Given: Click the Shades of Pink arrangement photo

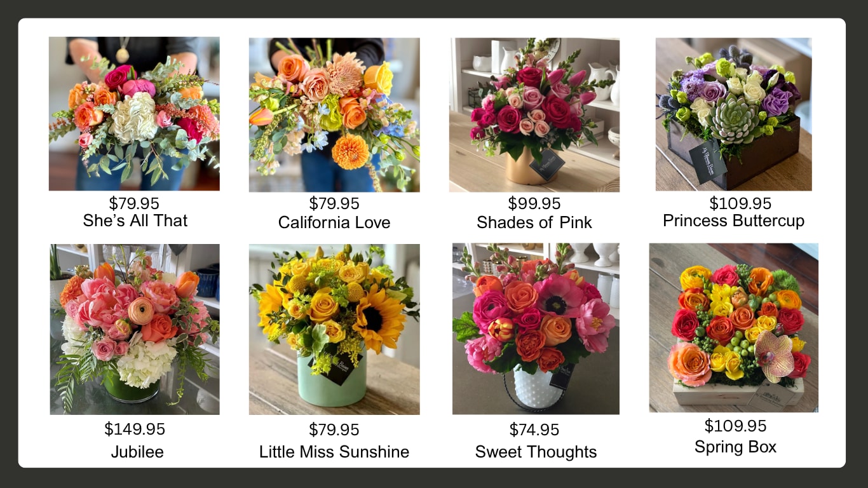Looking at the screenshot, I should pyautogui.click(x=534, y=115).
